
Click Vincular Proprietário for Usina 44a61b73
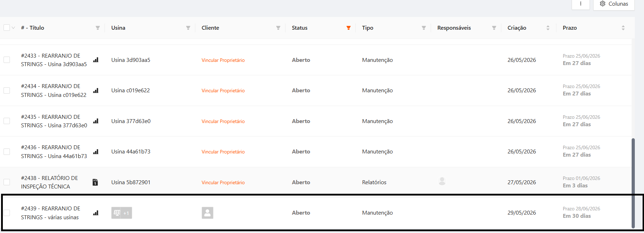pyautogui.click(x=223, y=152)
